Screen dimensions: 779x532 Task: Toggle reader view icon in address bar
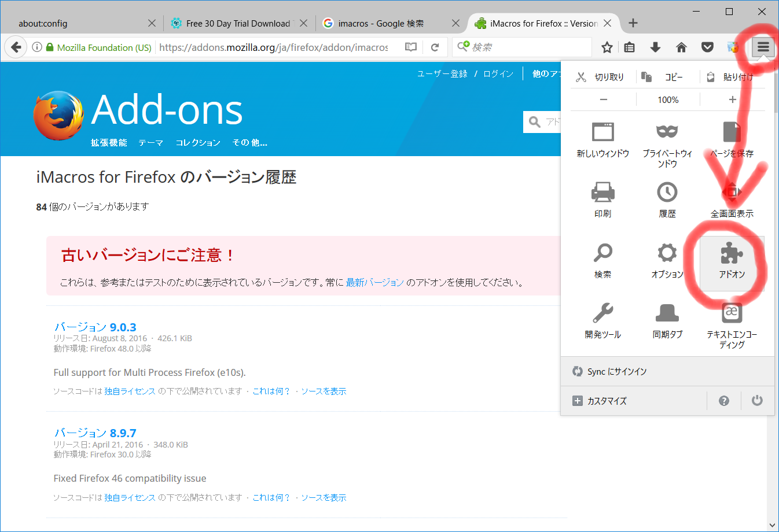point(411,47)
